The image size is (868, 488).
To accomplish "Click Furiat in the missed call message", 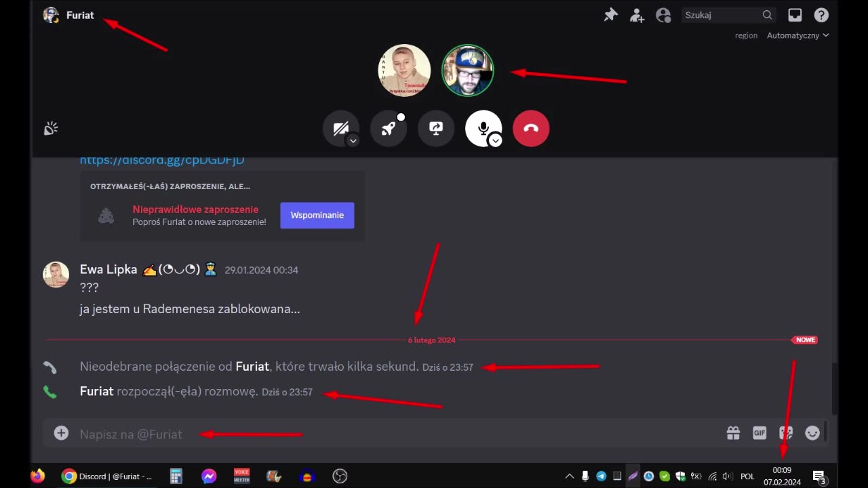I will pos(252,367).
